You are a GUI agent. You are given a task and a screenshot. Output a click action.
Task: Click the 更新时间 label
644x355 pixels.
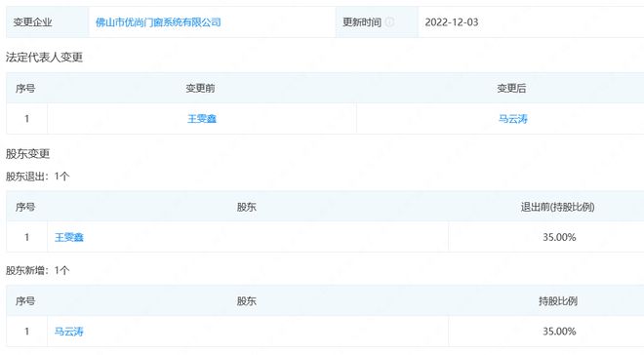[x=362, y=22]
